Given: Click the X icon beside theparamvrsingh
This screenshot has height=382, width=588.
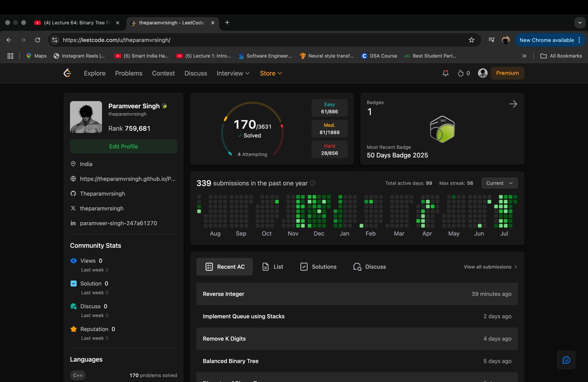Looking at the screenshot, I should (x=73, y=208).
